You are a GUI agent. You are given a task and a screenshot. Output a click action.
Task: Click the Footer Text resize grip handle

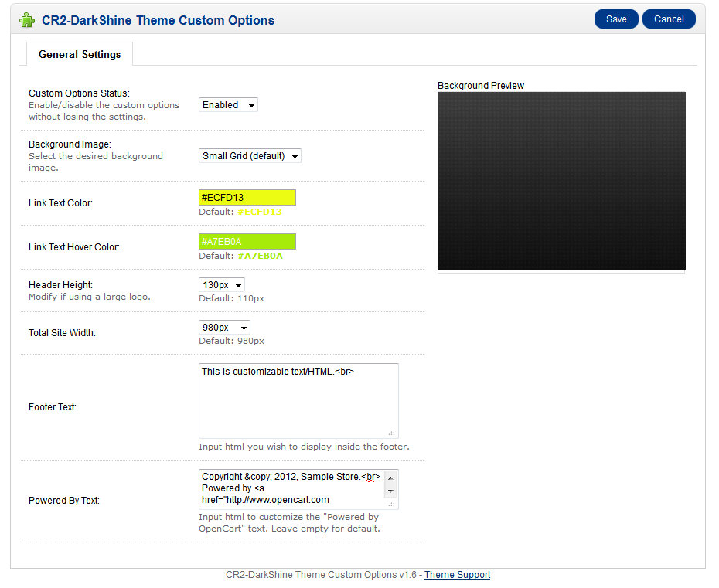tap(392, 432)
